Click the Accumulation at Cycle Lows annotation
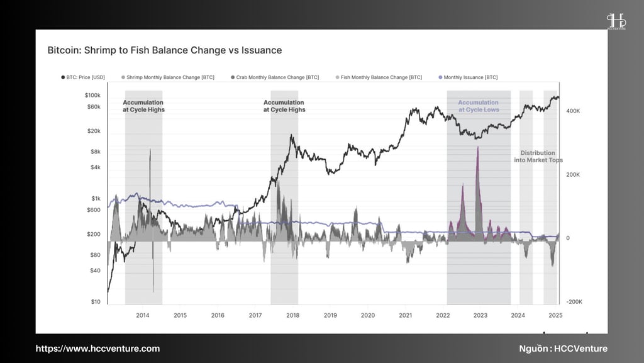The image size is (644, 363). 479,106
